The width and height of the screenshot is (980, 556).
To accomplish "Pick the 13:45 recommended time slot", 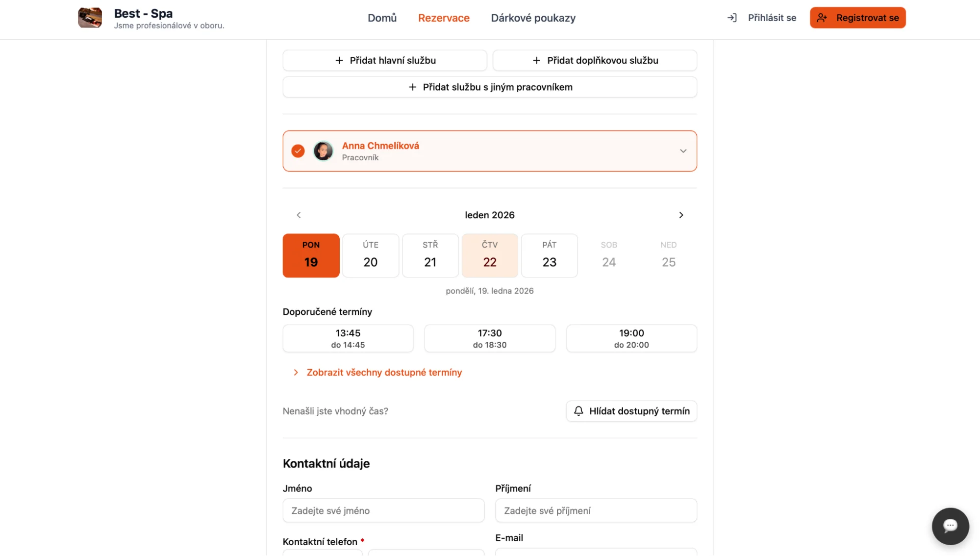I will click(x=348, y=338).
